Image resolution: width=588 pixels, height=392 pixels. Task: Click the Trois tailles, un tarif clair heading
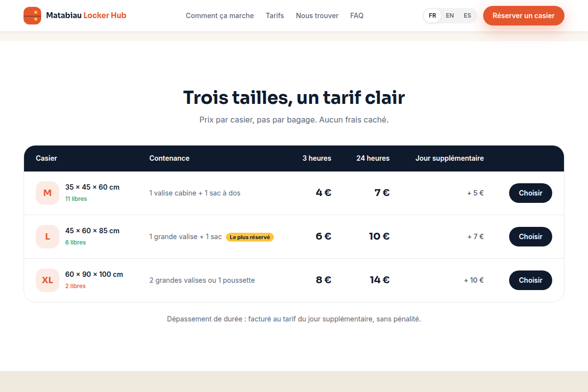point(294,98)
